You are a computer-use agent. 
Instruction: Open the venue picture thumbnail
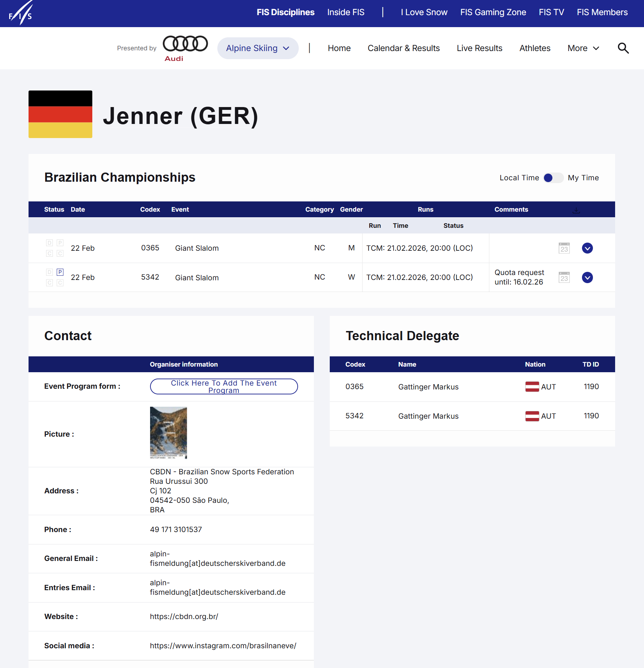click(x=168, y=433)
